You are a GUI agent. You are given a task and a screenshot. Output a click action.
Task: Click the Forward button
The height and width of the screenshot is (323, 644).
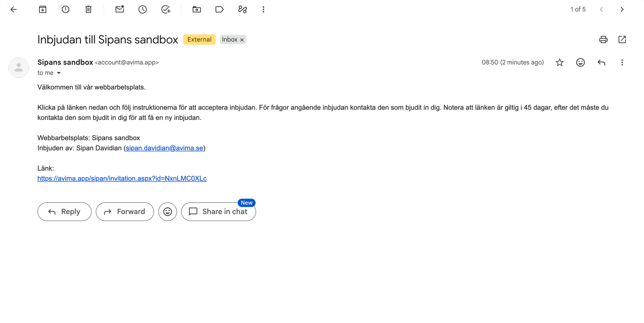125,212
